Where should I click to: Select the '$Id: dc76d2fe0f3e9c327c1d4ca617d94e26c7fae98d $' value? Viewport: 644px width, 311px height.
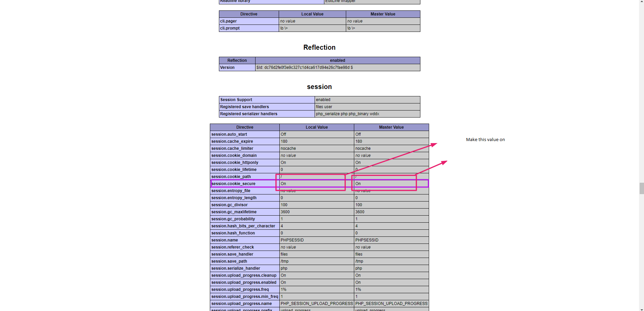pos(305,68)
